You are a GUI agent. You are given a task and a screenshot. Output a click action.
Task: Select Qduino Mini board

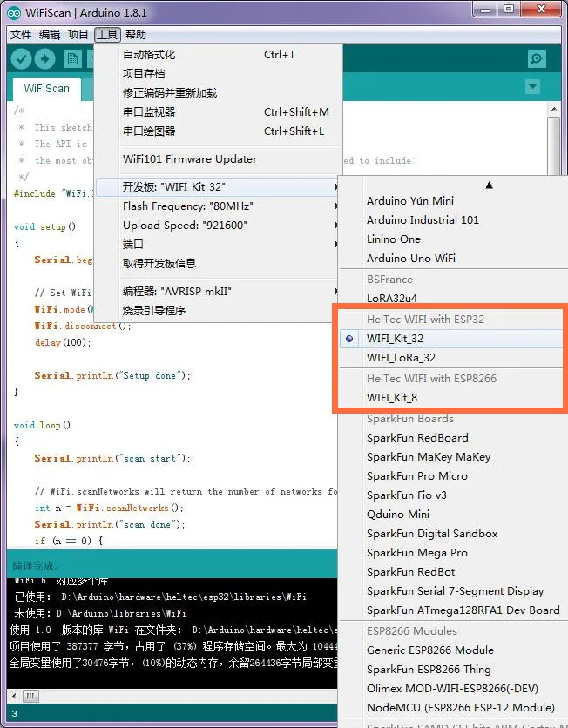click(x=453, y=515)
